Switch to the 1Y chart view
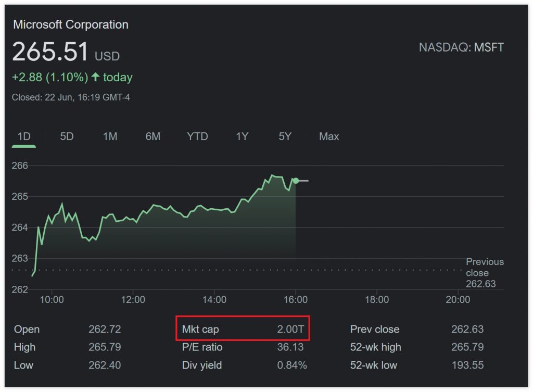The height and width of the screenshot is (392, 533). (242, 136)
